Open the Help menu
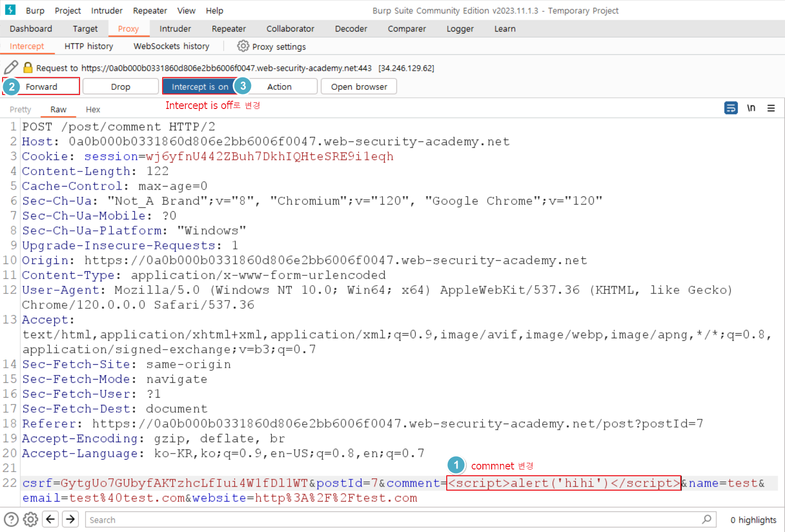Image resolution: width=785 pixels, height=532 pixels. click(214, 10)
